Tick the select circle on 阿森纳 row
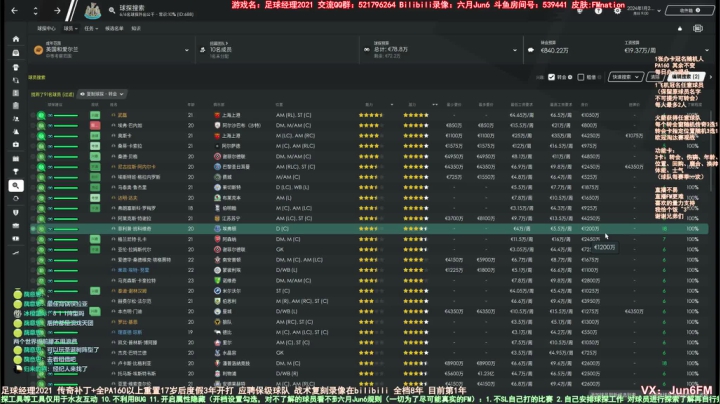Image resolution: width=720 pixels, height=404 pixels. (33, 239)
